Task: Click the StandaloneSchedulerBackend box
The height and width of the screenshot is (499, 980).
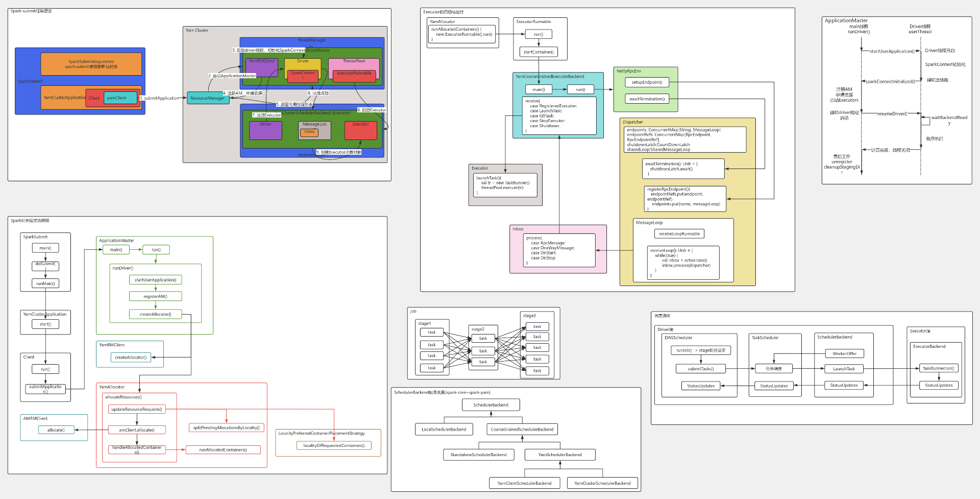Action: coord(478,455)
